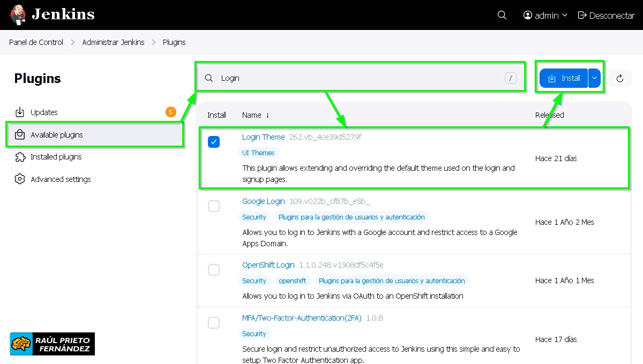Click the Desconectar logout icon
The height and width of the screenshot is (364, 643).
[x=582, y=16]
